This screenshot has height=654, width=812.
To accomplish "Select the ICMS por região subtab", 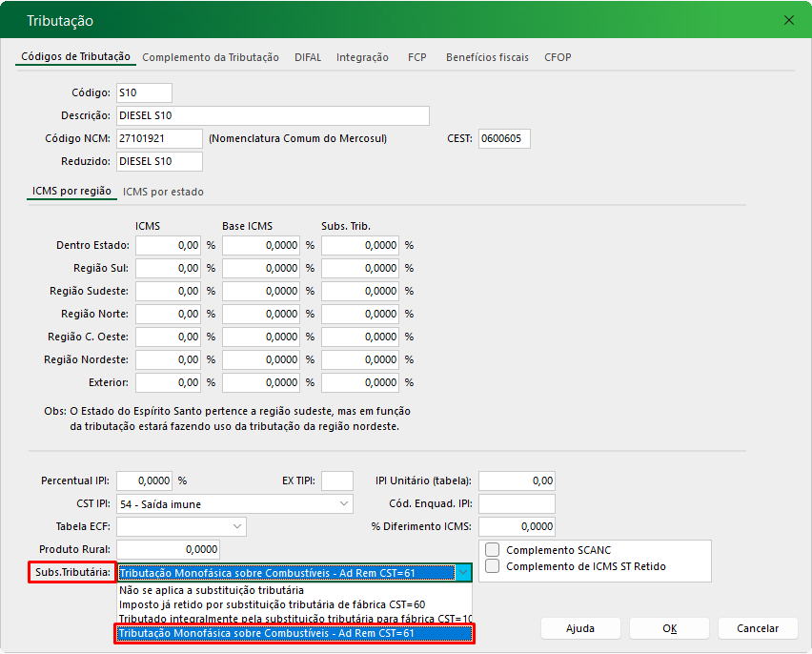I will coord(71,192).
